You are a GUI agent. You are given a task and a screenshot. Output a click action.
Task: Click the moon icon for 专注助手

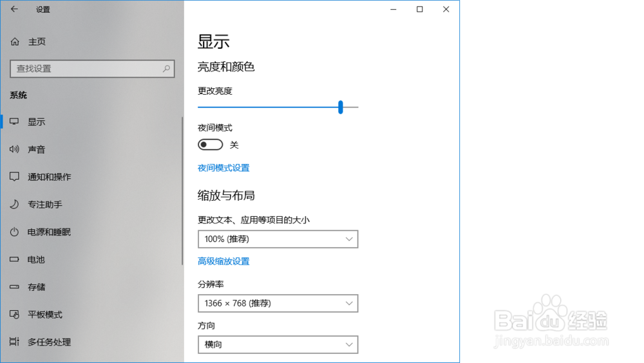[14, 204]
